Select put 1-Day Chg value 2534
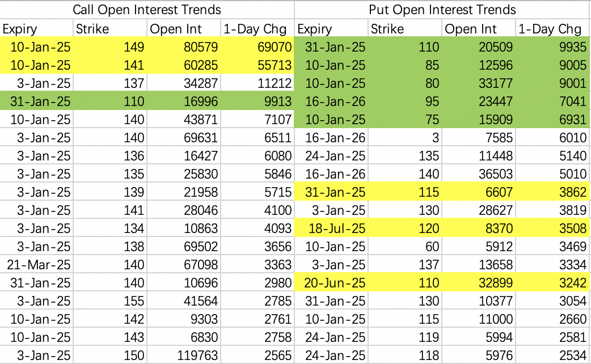Screen dimensions: 591x364 click(573, 355)
